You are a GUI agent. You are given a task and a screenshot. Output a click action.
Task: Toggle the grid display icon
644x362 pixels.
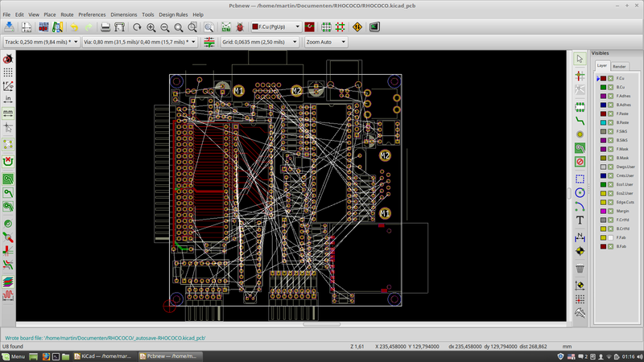[x=8, y=72]
